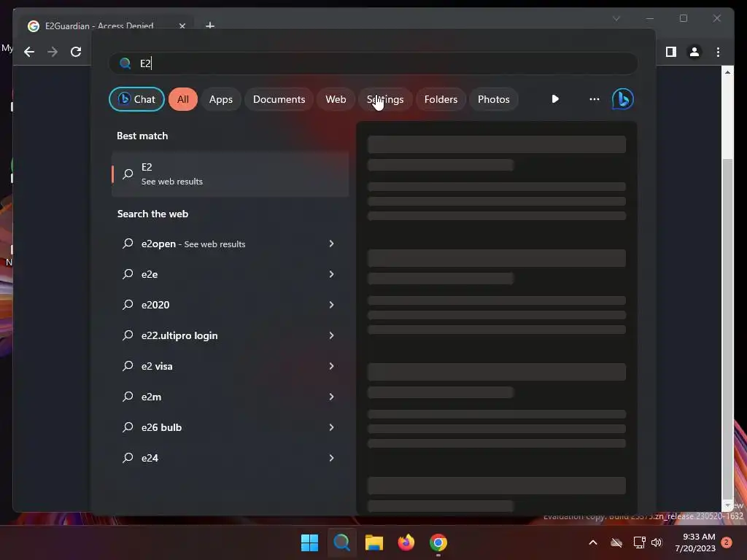Reload the Chrome page
747x560 pixels.
point(76,52)
